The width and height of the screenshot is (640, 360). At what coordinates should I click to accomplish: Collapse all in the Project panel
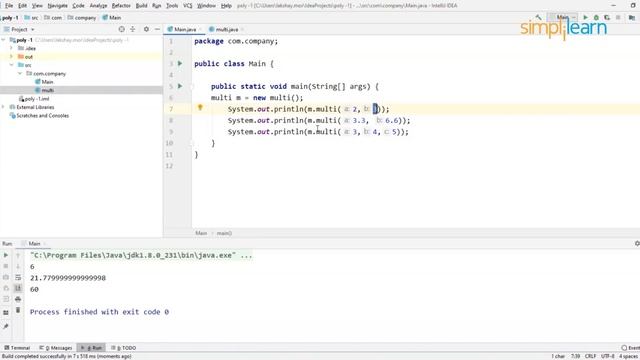133,29
